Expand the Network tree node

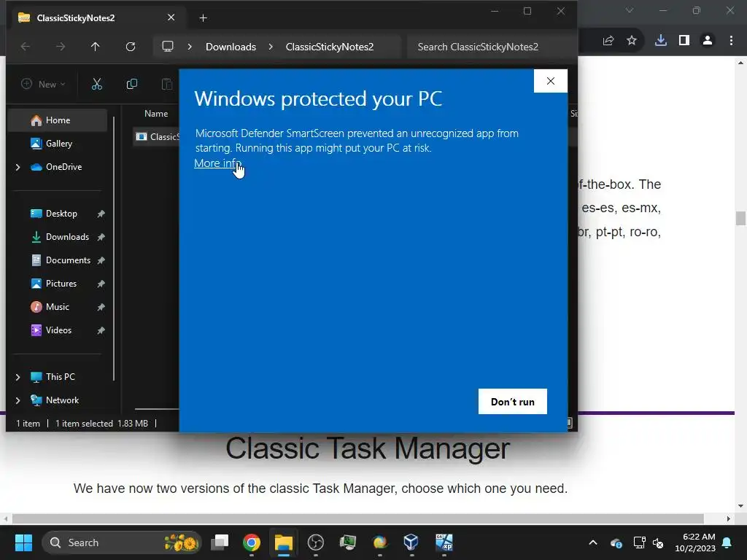click(18, 400)
